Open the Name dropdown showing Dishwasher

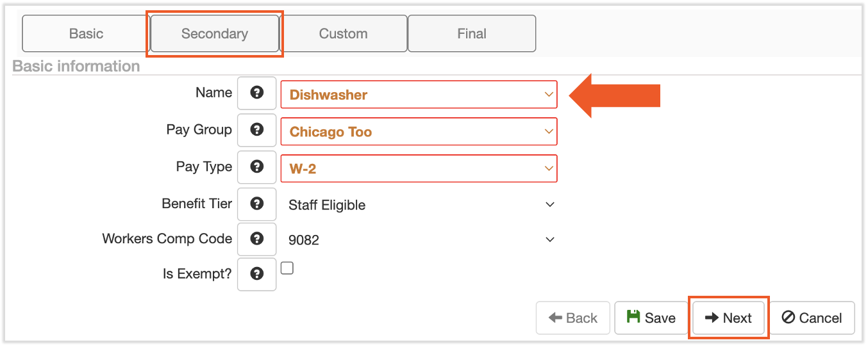point(419,95)
